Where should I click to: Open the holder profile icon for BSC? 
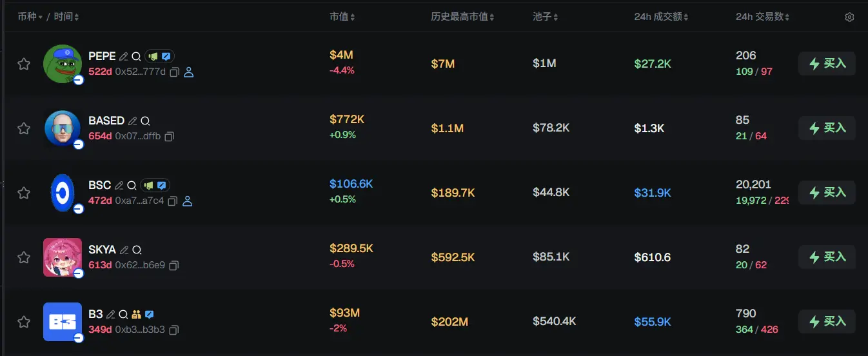(188, 201)
